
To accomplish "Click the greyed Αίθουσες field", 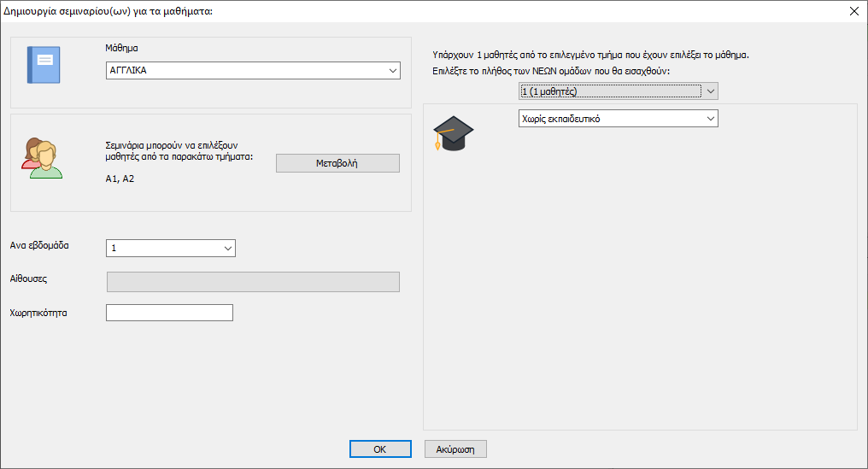I will coord(252,282).
